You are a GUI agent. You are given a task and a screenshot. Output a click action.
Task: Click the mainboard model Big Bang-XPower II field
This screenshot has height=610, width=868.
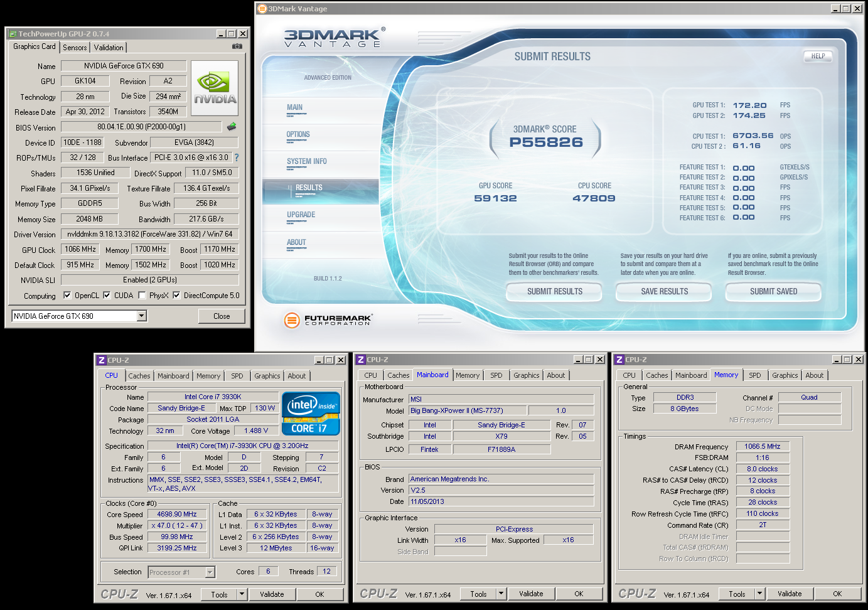(x=468, y=410)
